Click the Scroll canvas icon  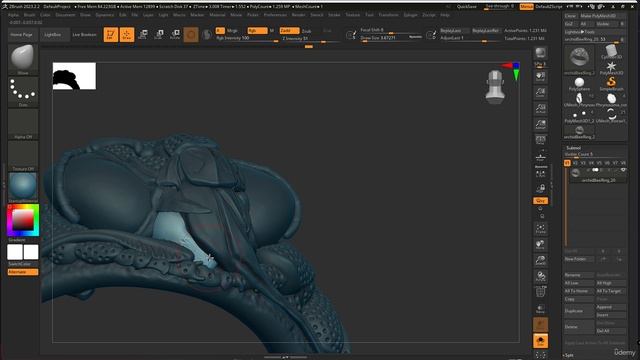coord(540,77)
